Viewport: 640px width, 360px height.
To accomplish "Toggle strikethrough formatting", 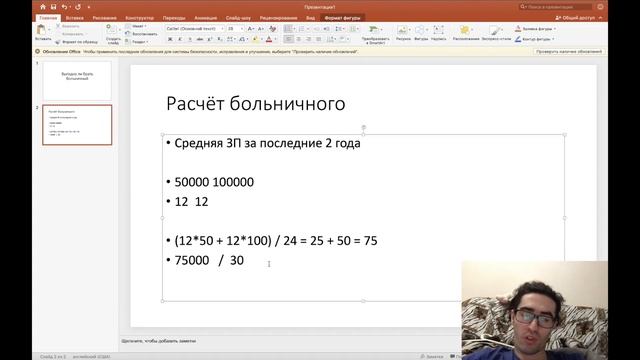I will pos(200,39).
